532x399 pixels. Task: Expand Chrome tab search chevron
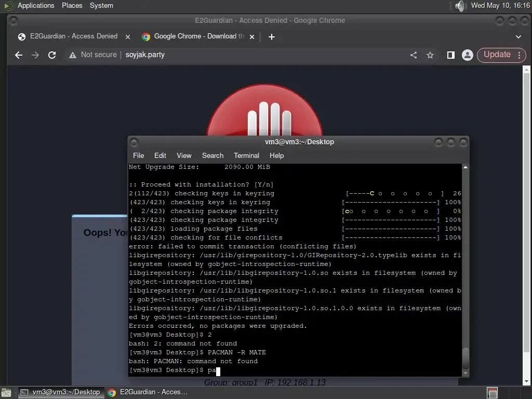[518, 37]
